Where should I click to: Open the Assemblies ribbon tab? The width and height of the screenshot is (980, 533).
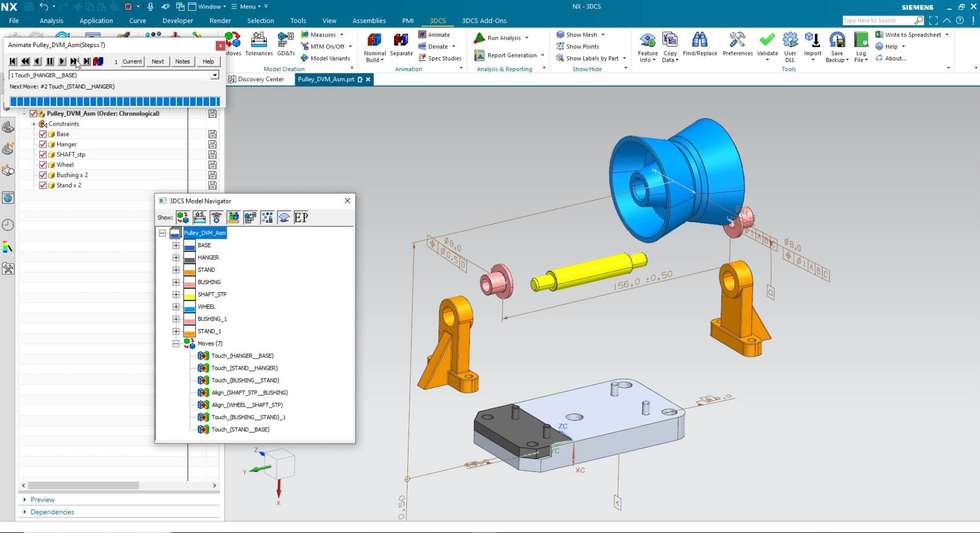click(x=369, y=21)
